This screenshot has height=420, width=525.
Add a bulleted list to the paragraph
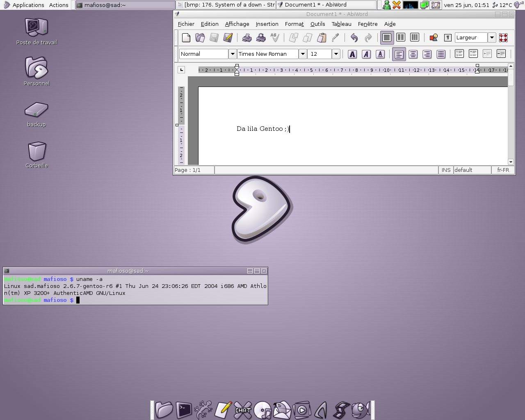[x=473, y=54]
